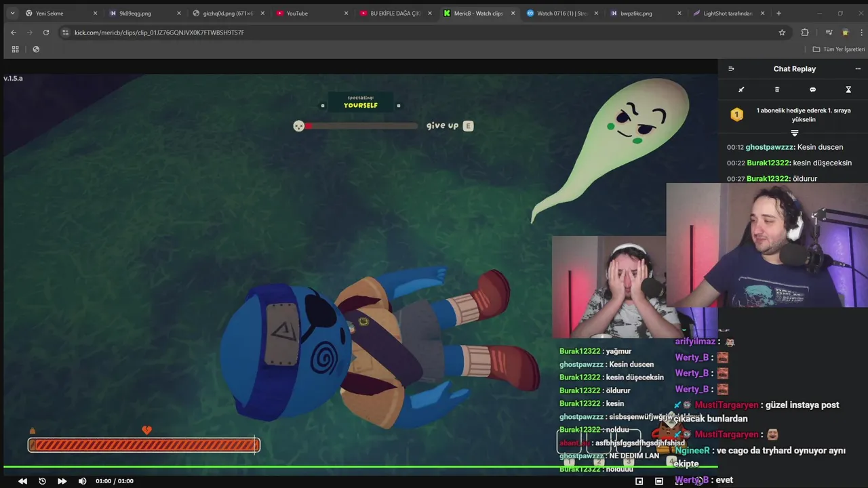Fast-forward the clip

click(62, 481)
